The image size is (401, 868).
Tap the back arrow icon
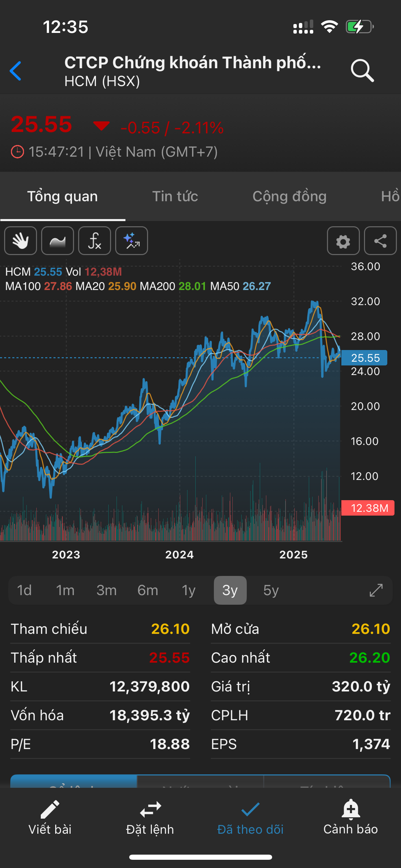click(16, 71)
